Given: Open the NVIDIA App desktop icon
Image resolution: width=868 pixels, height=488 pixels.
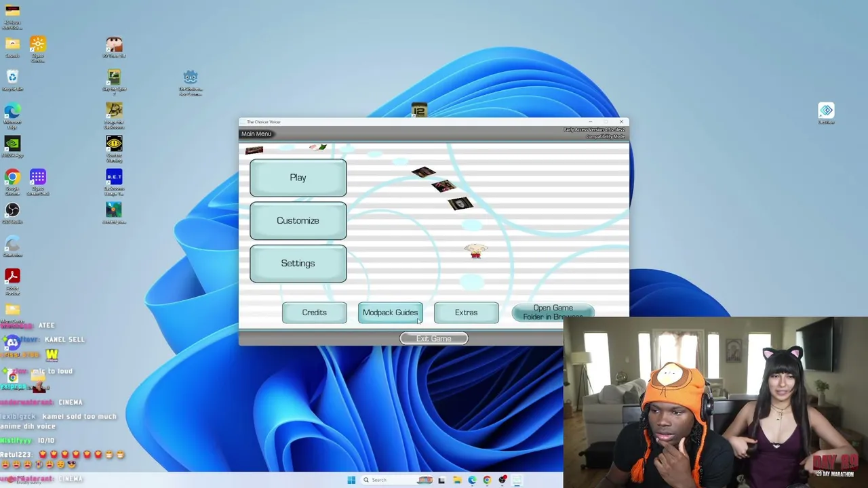Looking at the screenshot, I should pyautogui.click(x=12, y=146).
